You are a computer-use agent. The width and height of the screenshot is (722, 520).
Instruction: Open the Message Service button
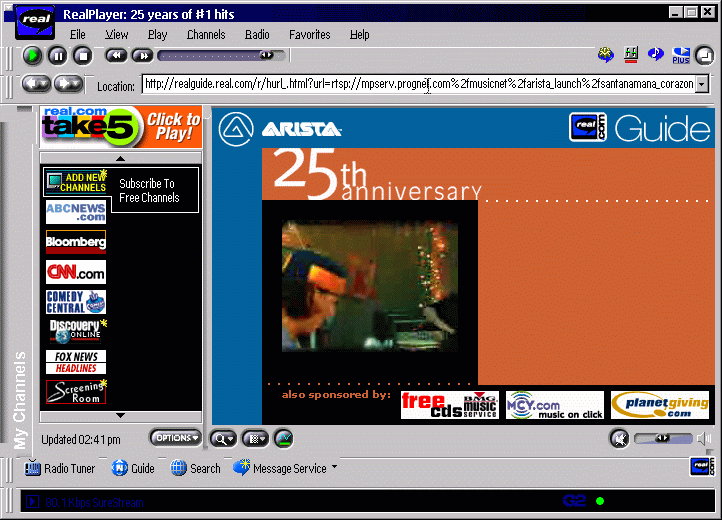click(x=279, y=468)
